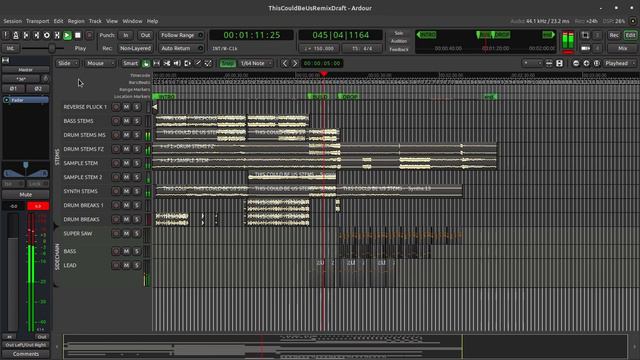Image resolution: width=640 pixels, height=360 pixels.
Task: Switch to the Mix window button
Action: pos(622,48)
